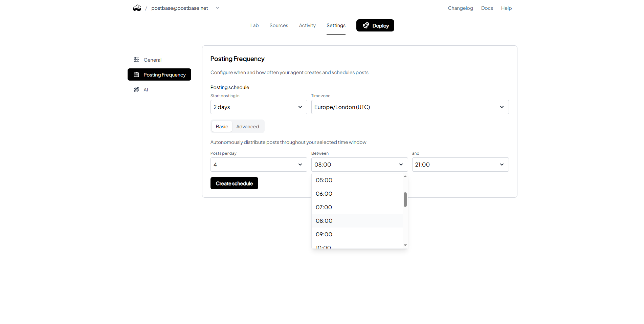
Task: Click the Posting Frequency calendar icon
Action: [136, 75]
